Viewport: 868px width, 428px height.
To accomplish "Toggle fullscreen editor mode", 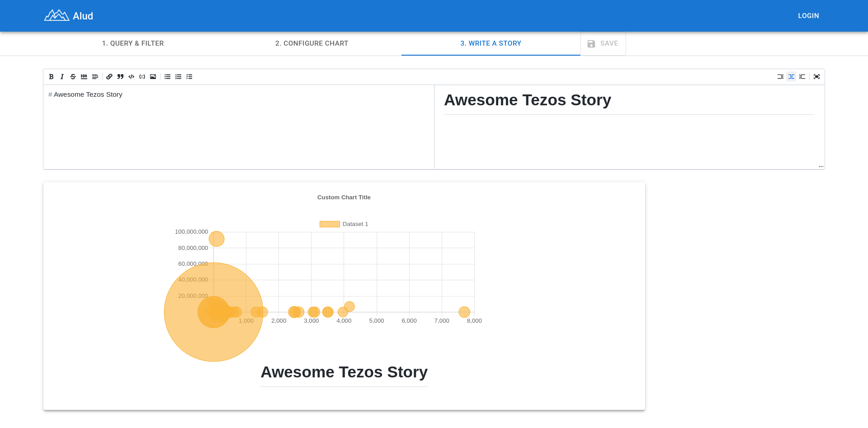I will pos(816,77).
